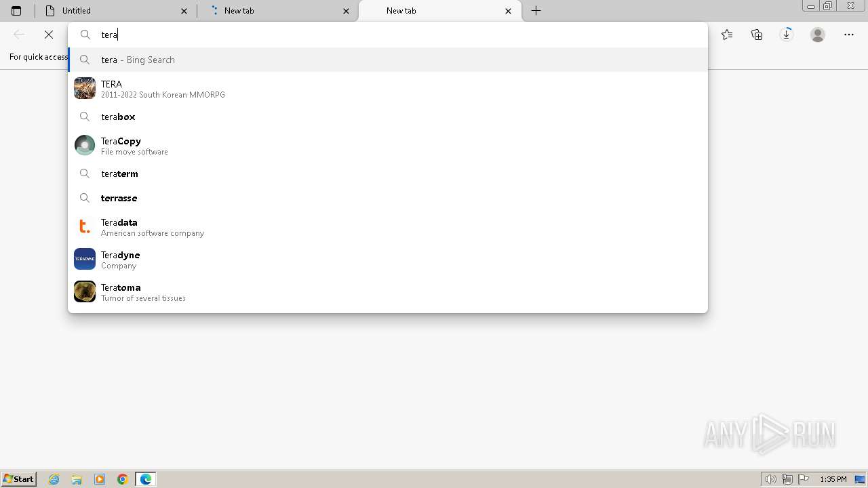Select the terrasse suggestion

click(x=388, y=198)
